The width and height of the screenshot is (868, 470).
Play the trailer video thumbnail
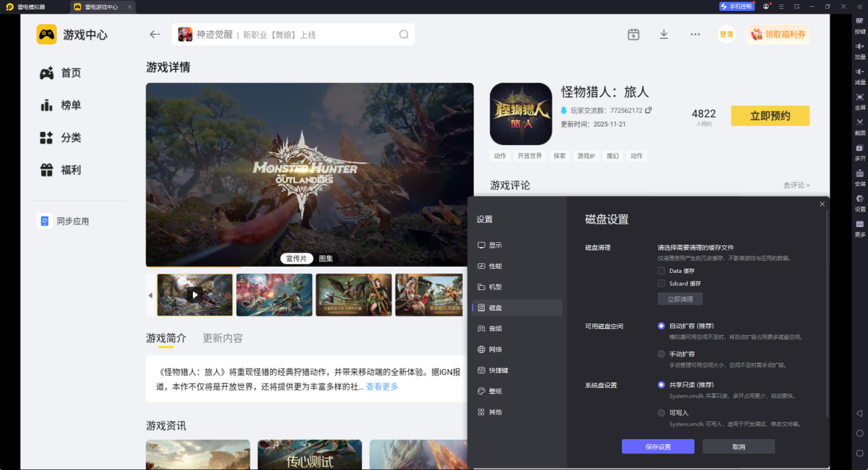[x=194, y=294]
